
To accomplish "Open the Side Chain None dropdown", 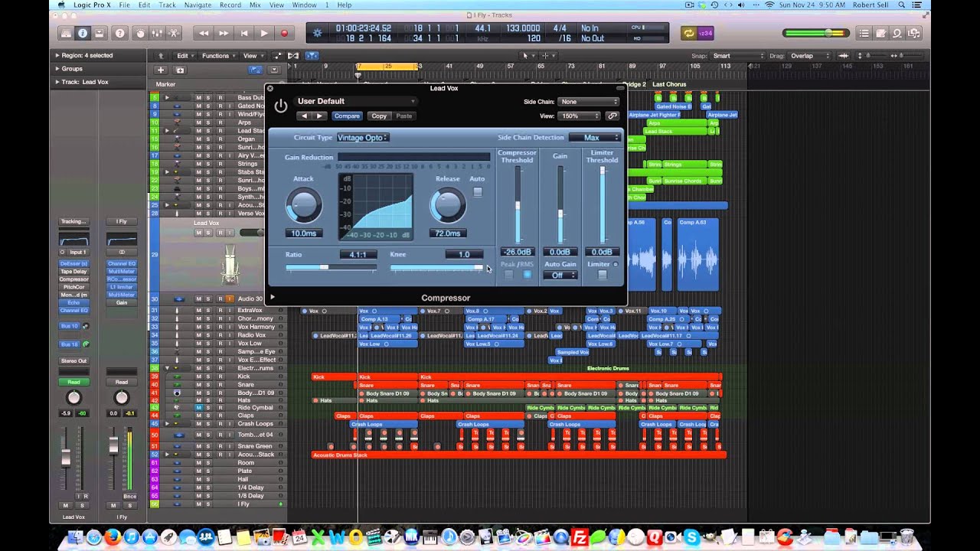I will pos(589,101).
